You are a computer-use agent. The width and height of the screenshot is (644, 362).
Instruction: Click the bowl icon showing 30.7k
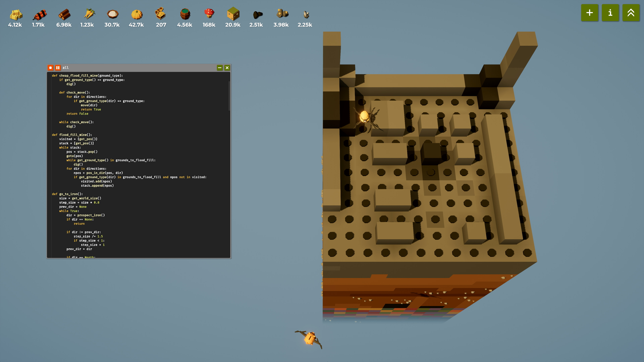113,14
